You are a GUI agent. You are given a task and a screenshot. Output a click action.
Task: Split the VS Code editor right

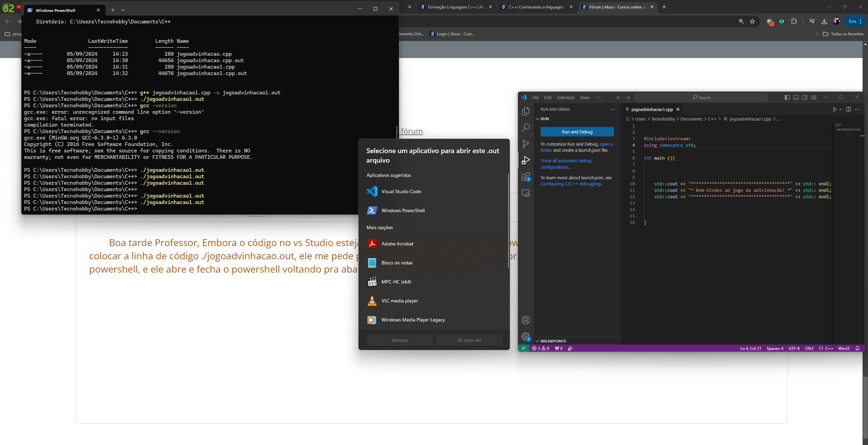coord(848,109)
